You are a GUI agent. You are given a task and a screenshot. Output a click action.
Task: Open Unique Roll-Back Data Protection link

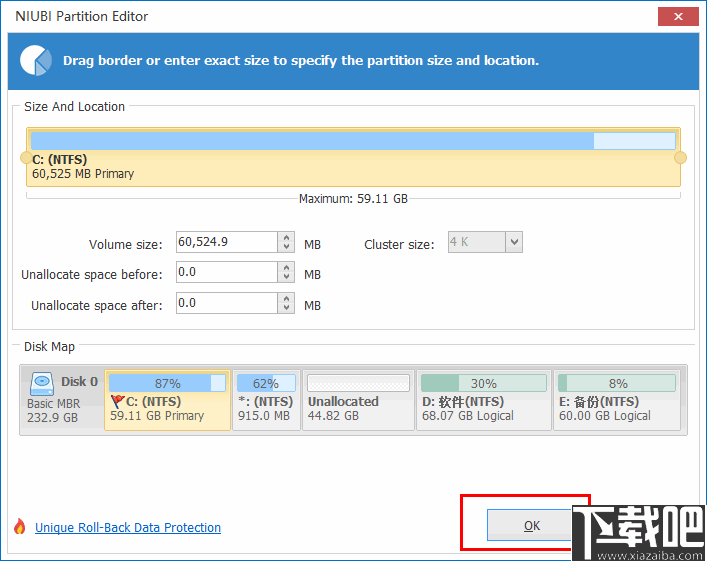click(x=128, y=528)
